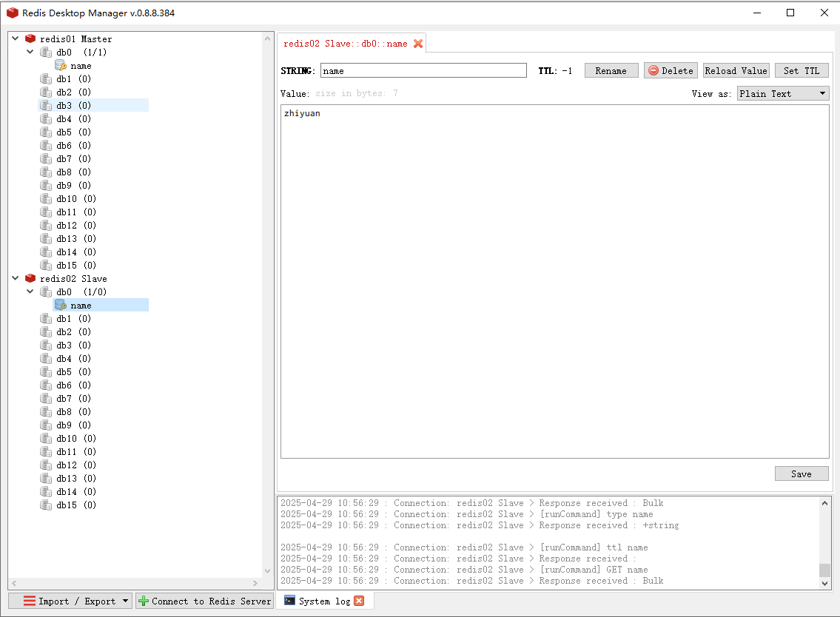Click database icon of redis02 db5
Image resolution: width=840 pixels, height=617 pixels.
[x=46, y=371]
